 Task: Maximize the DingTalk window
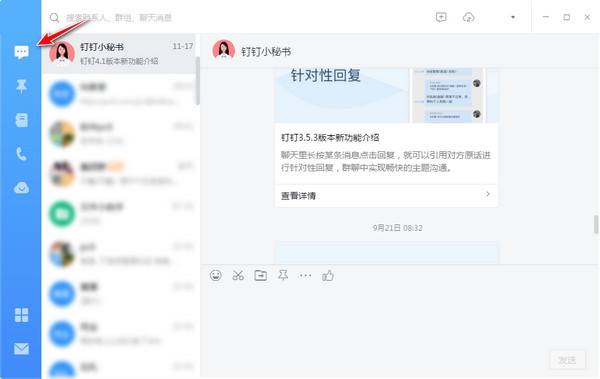tap(567, 17)
